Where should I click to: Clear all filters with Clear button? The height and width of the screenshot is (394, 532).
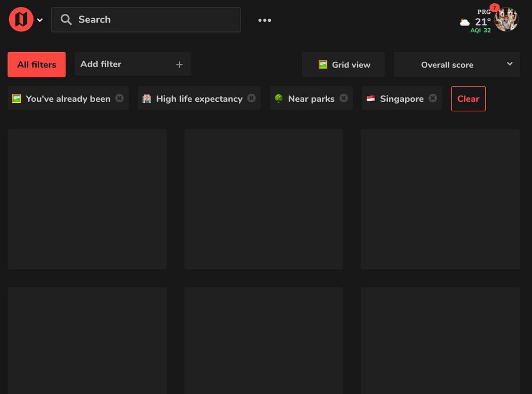point(468,99)
